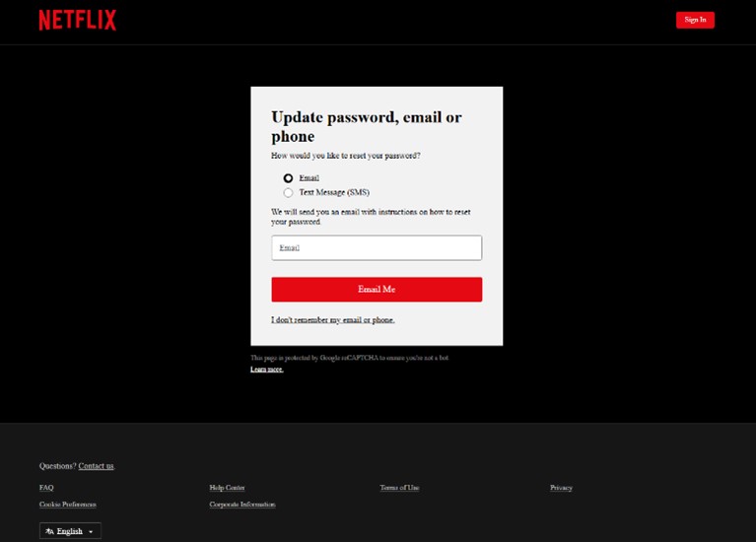Click the "Text Message (SMS)" option label
This screenshot has width=756, height=542.
click(333, 193)
